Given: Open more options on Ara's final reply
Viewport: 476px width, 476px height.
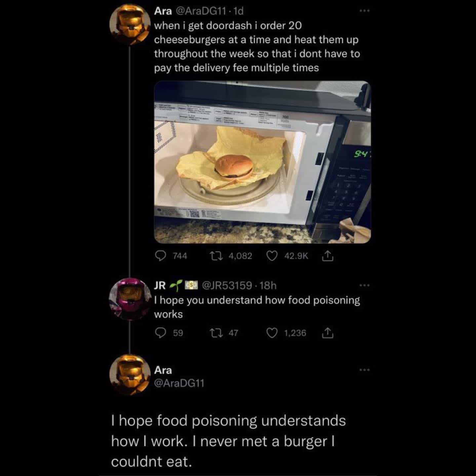Looking at the screenshot, I should pyautogui.click(x=365, y=370).
